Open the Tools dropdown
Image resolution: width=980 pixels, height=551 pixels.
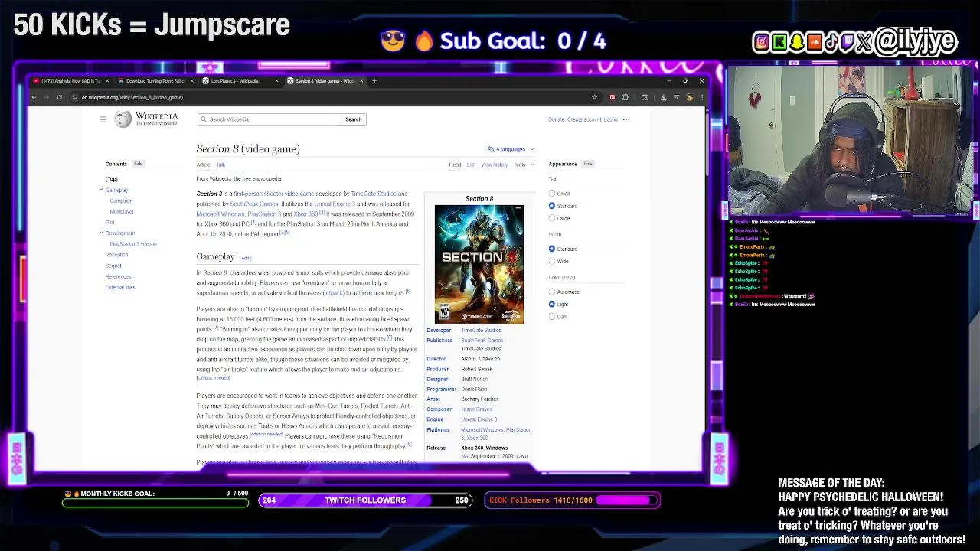coord(524,165)
